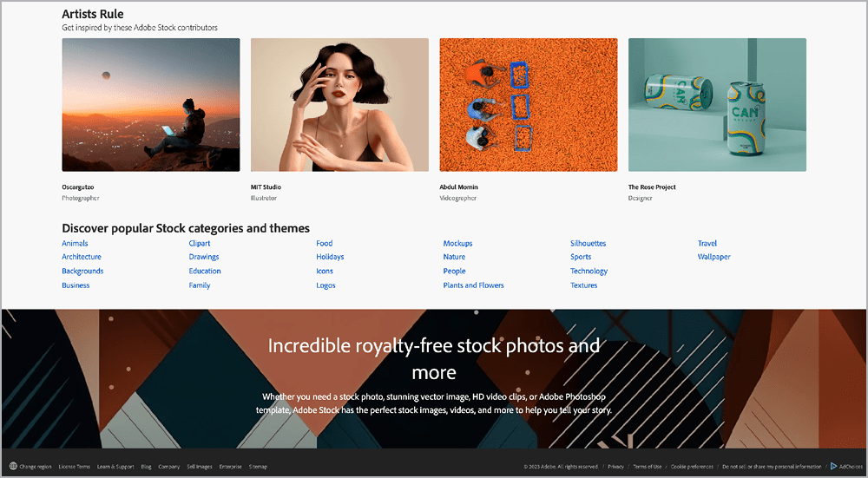The height and width of the screenshot is (478, 868).
Task: Click the Designer label under The Rose Project
Action: coord(640,198)
